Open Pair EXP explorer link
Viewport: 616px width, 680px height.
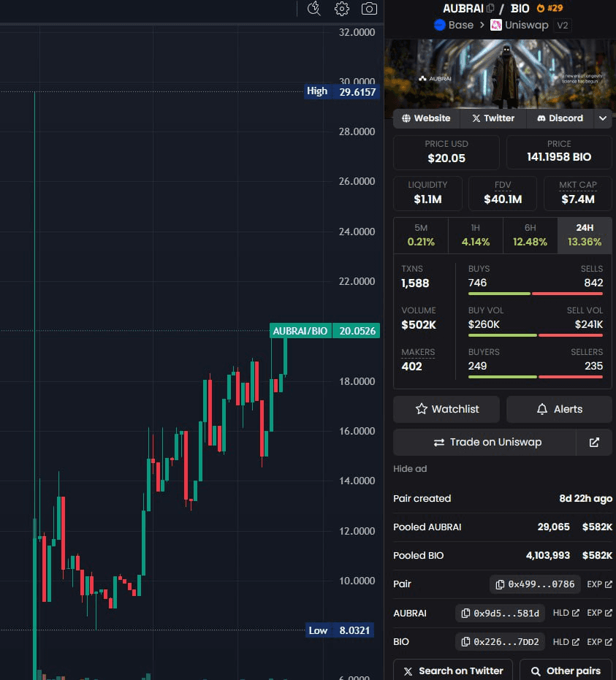599,584
